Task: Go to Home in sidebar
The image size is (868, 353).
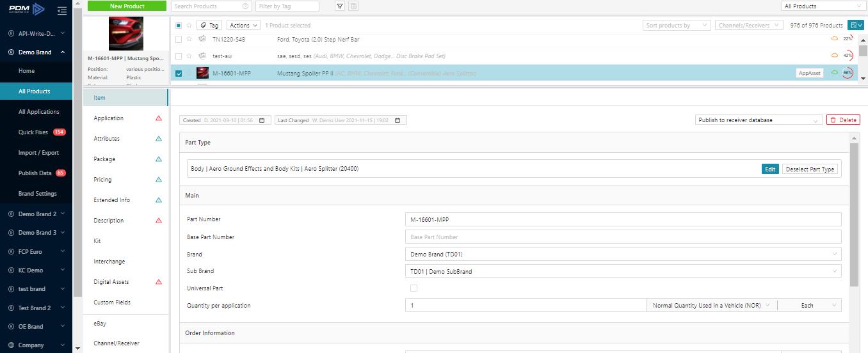Action: (x=26, y=71)
